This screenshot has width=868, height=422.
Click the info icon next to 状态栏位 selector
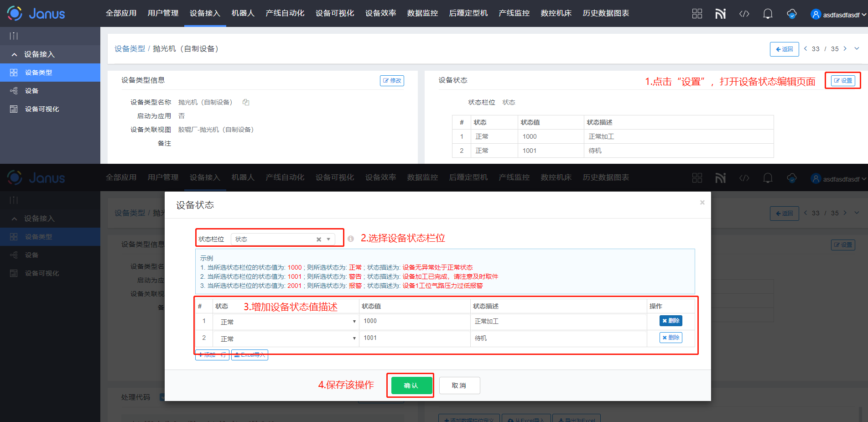tap(350, 239)
